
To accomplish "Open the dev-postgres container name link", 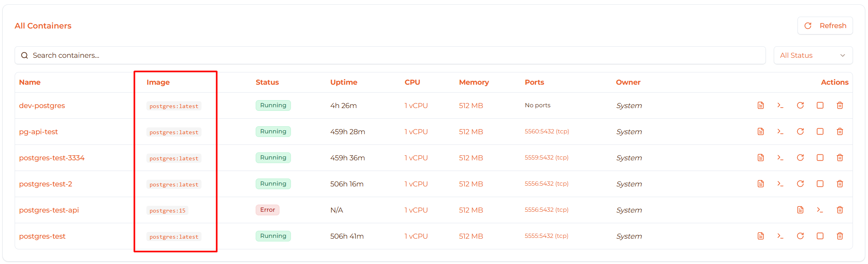I will tap(42, 106).
